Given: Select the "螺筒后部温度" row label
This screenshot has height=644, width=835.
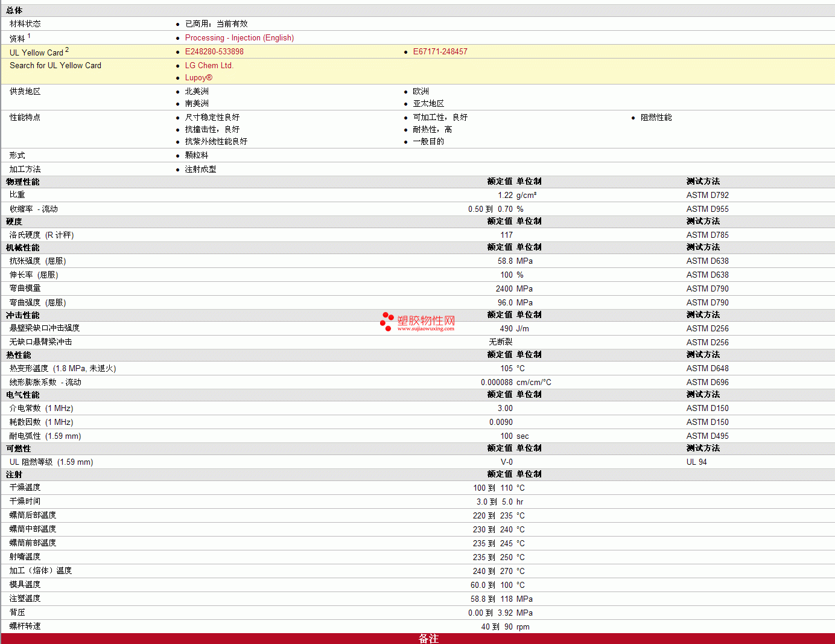Looking at the screenshot, I should pyautogui.click(x=33, y=515).
